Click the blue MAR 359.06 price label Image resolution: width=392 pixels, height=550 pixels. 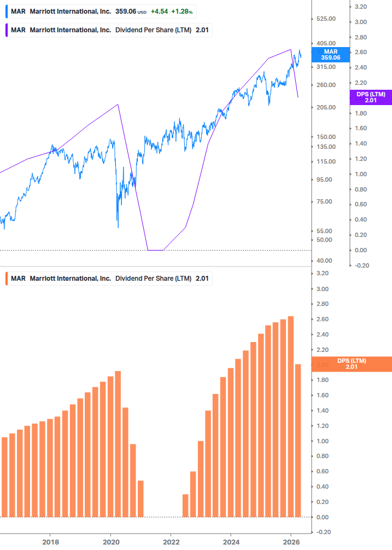point(331,55)
